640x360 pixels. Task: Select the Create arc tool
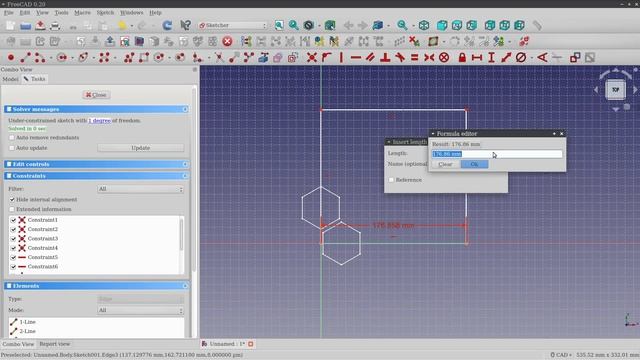click(40, 58)
